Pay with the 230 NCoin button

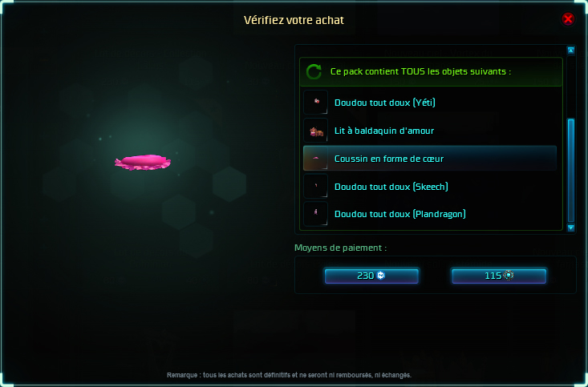371,276
